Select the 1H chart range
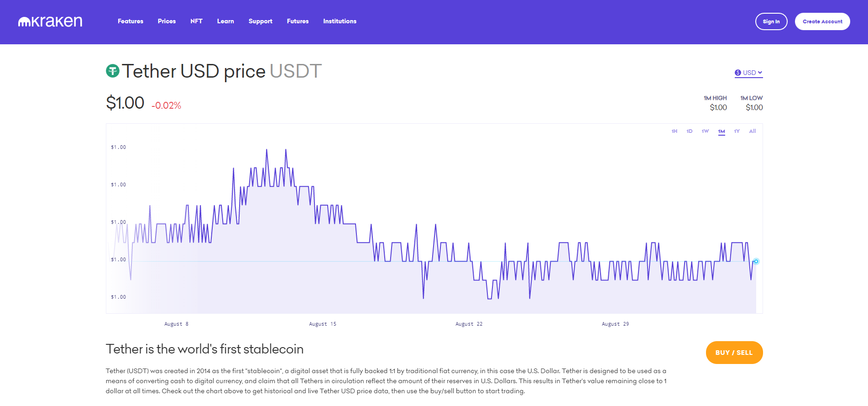Viewport: 868px width, 406px height. coord(674,132)
